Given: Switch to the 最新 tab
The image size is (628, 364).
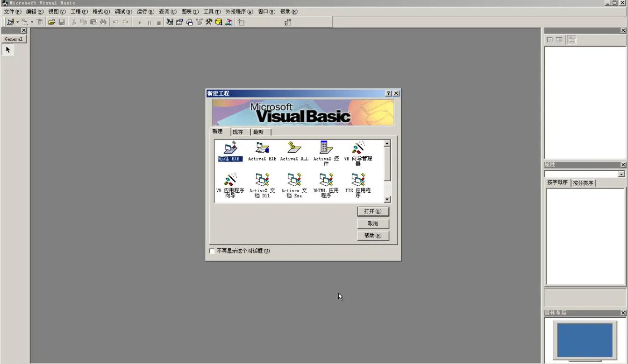Looking at the screenshot, I should [x=258, y=132].
